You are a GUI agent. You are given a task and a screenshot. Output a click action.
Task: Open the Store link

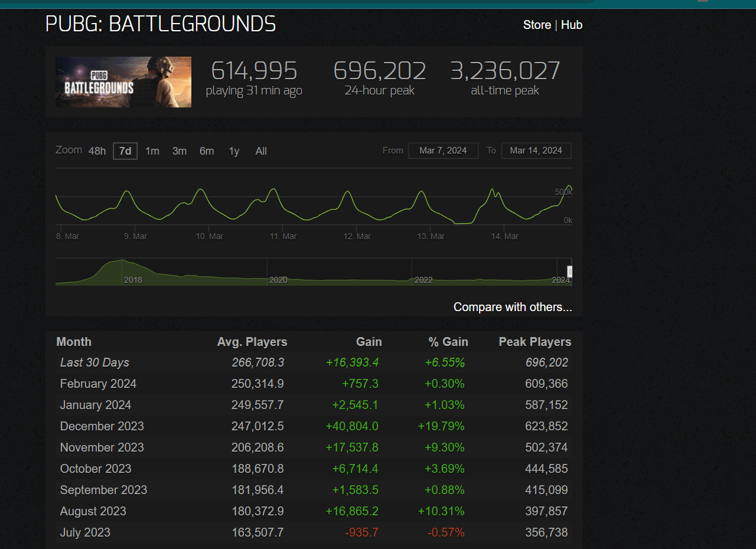536,25
